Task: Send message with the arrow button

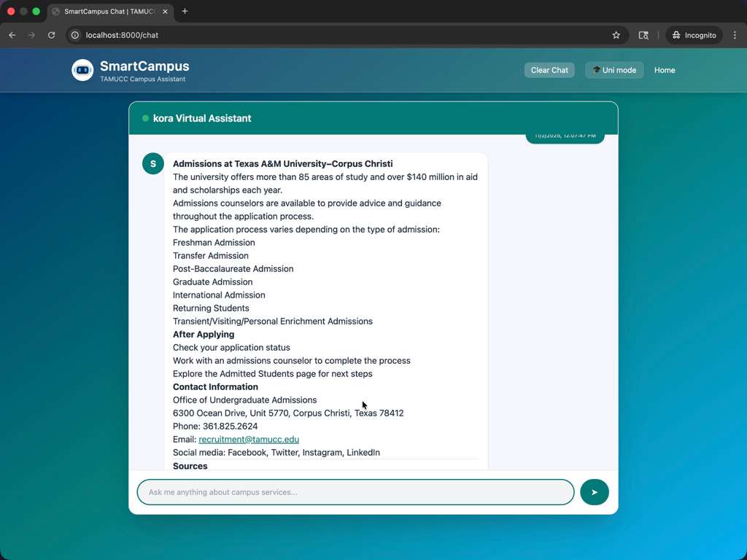Action: 594,492
